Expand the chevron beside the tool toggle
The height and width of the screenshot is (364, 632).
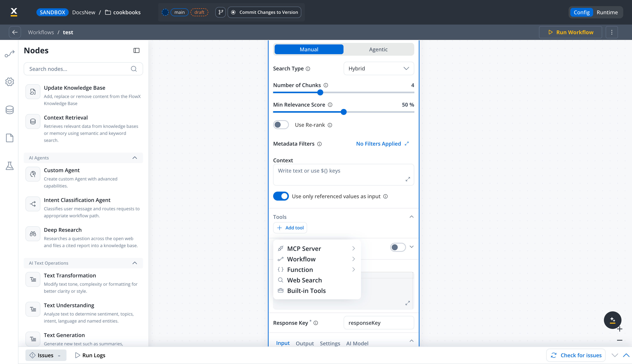coord(412,247)
